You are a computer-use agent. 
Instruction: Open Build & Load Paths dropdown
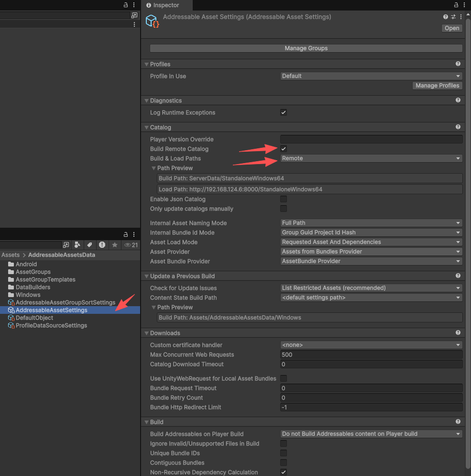pyautogui.click(x=371, y=158)
